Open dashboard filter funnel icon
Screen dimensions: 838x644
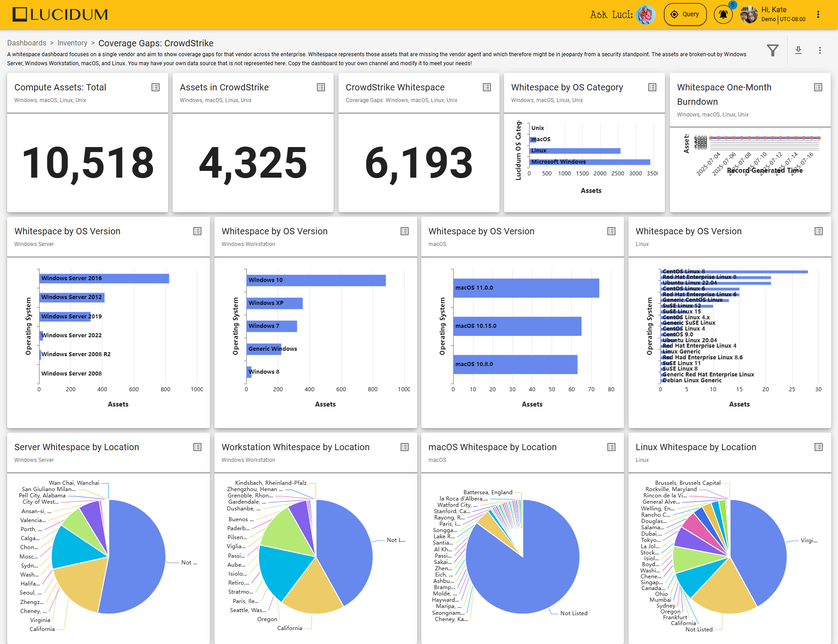pos(772,50)
